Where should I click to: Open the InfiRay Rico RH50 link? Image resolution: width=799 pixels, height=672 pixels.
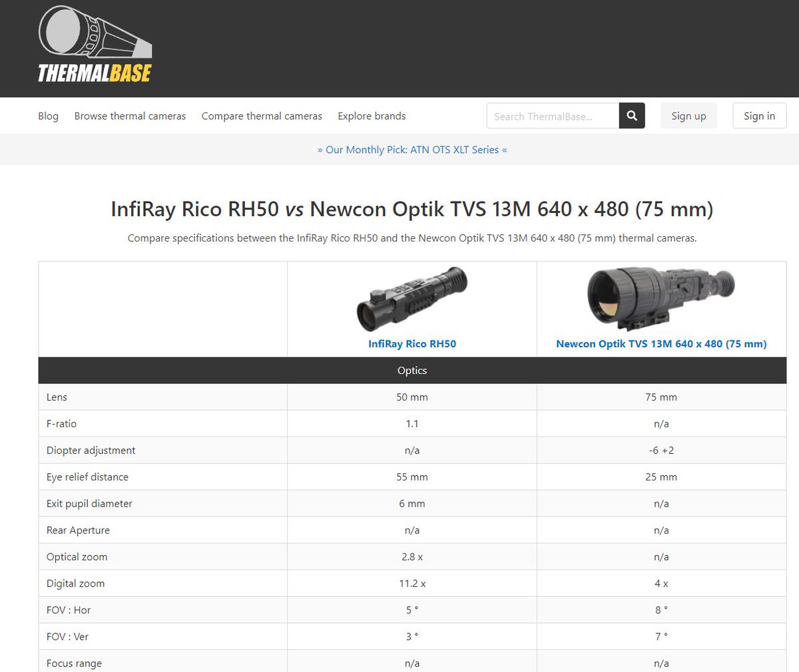click(412, 344)
